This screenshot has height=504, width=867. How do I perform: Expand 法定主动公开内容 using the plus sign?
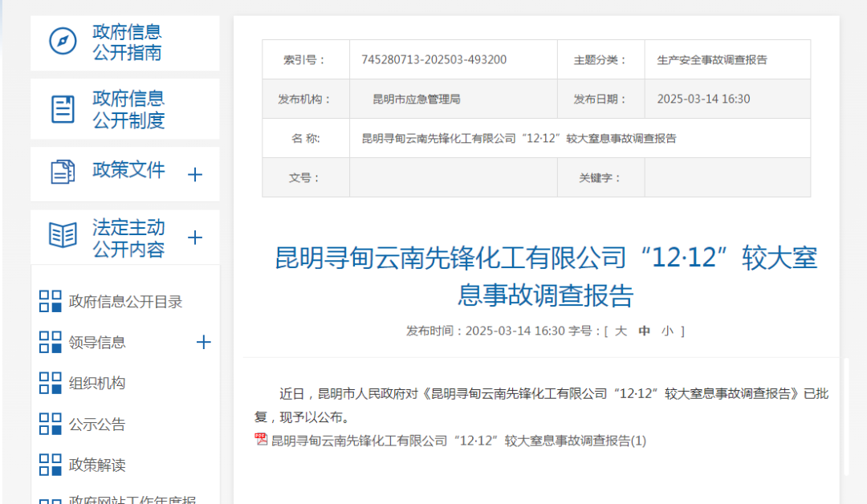click(195, 238)
